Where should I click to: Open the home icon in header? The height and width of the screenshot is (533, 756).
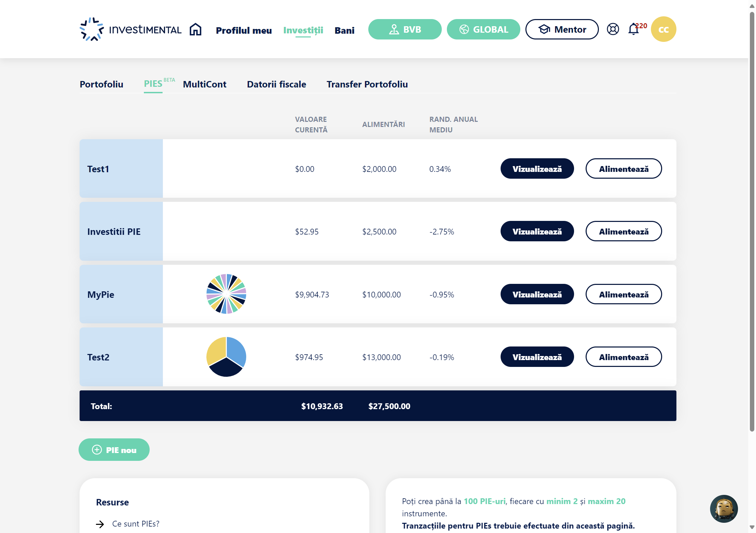point(196,29)
